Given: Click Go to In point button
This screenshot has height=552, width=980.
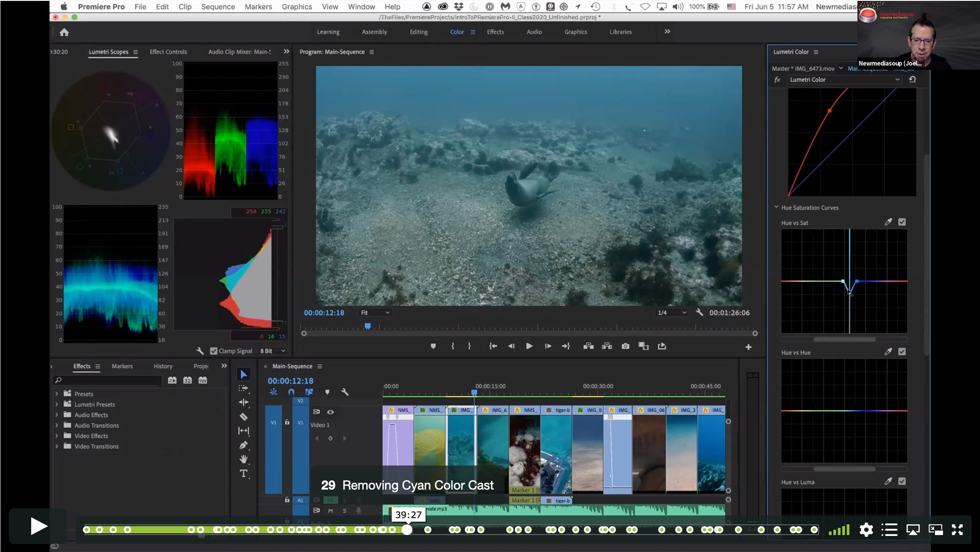Looking at the screenshot, I should pyautogui.click(x=493, y=346).
